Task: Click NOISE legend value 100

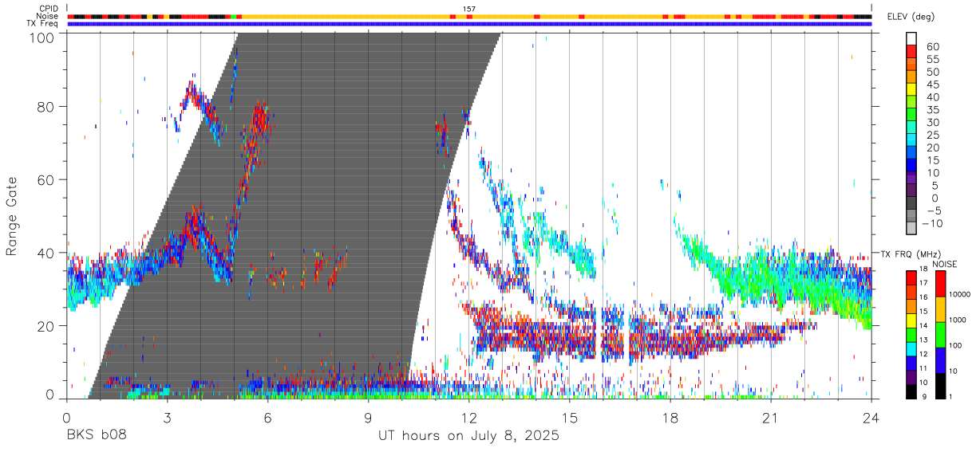Action: coord(957,345)
